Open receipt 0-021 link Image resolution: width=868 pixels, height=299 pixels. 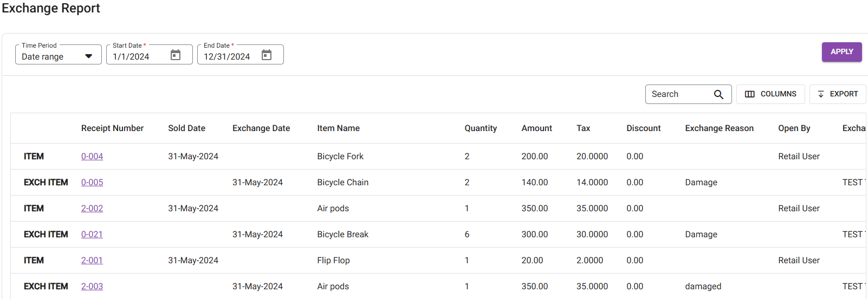[92, 235]
